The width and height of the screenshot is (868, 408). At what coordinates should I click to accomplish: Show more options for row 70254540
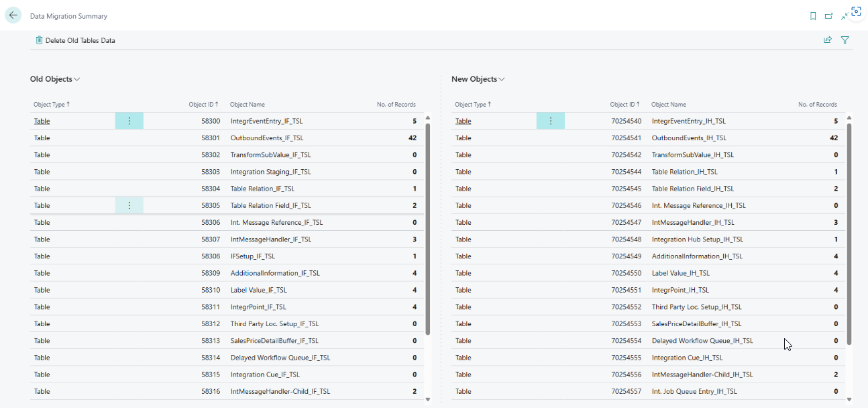(x=551, y=121)
